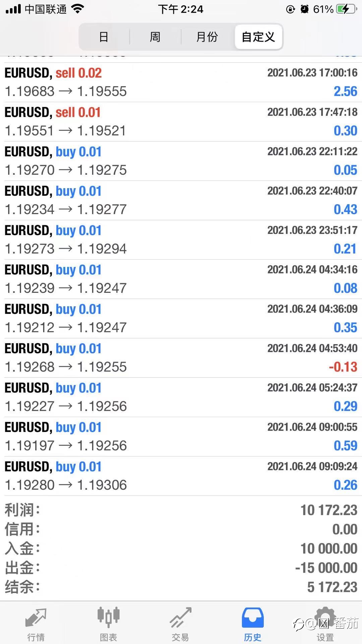The width and height of the screenshot is (362, 644).
Task: Select the 历史 history tray icon
Action: pyautogui.click(x=253, y=618)
